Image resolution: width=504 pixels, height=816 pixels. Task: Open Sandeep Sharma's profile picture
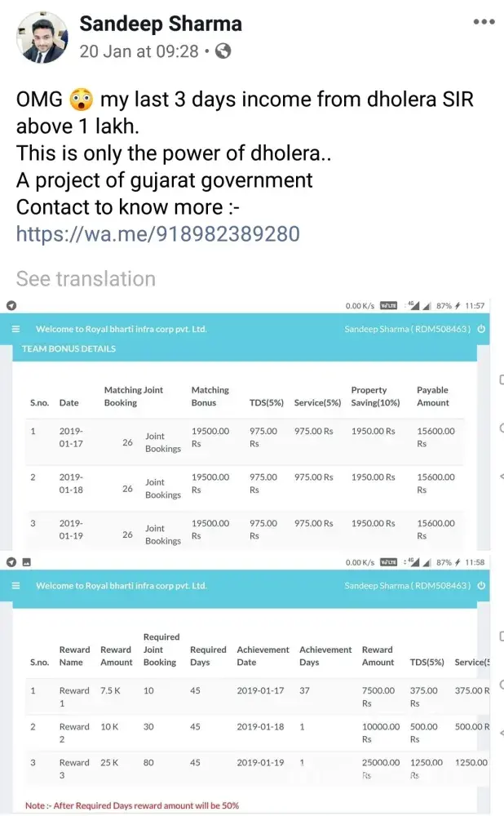coord(42,37)
